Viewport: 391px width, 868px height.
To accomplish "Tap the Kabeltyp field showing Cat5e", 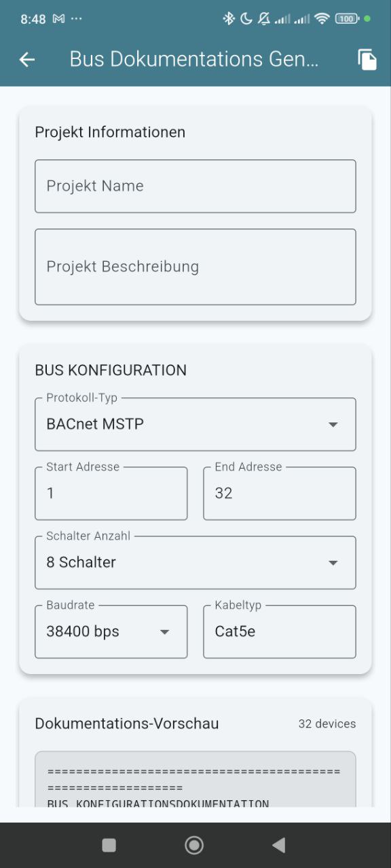I will (x=279, y=631).
